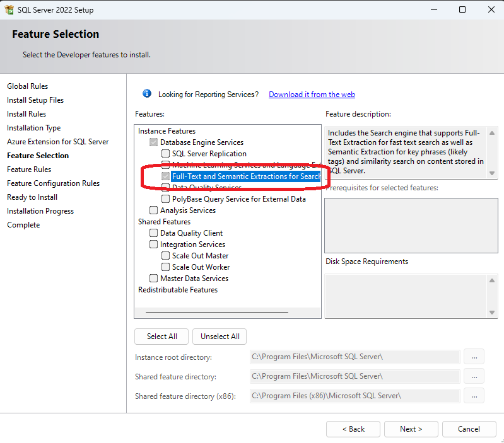Click the SQL Server Setup title bar icon
Screen dimensions: 504x443
pyautogui.click(x=9, y=9)
